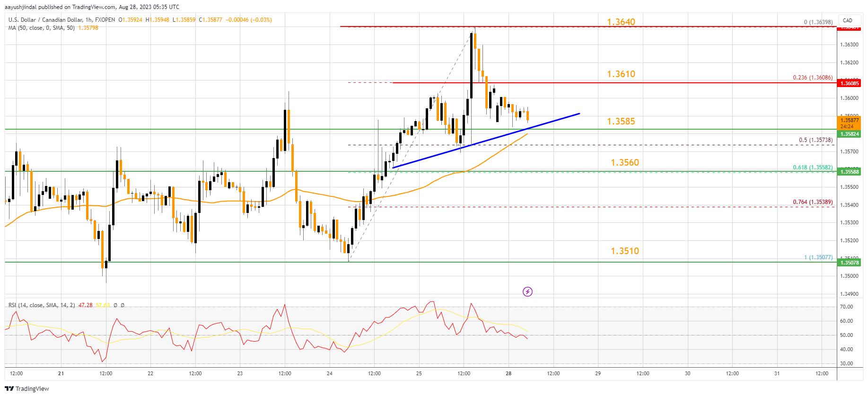This screenshot has height=397, width=868.
Task: Click the 70.00 RSI axis level
Action: click(846, 307)
